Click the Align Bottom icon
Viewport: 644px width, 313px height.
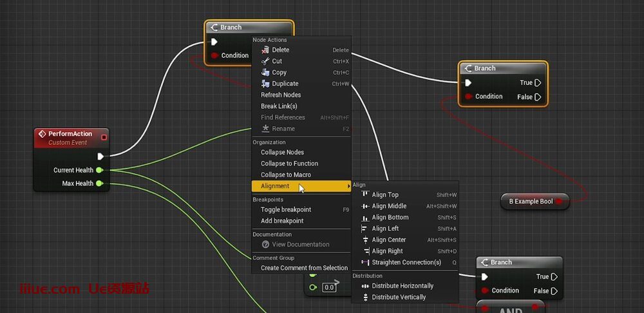365,218
